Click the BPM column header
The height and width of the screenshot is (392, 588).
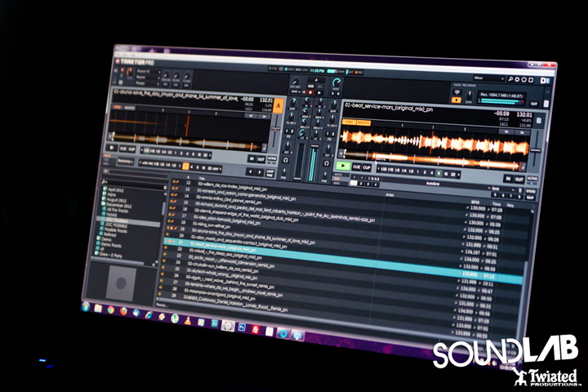coord(475,202)
